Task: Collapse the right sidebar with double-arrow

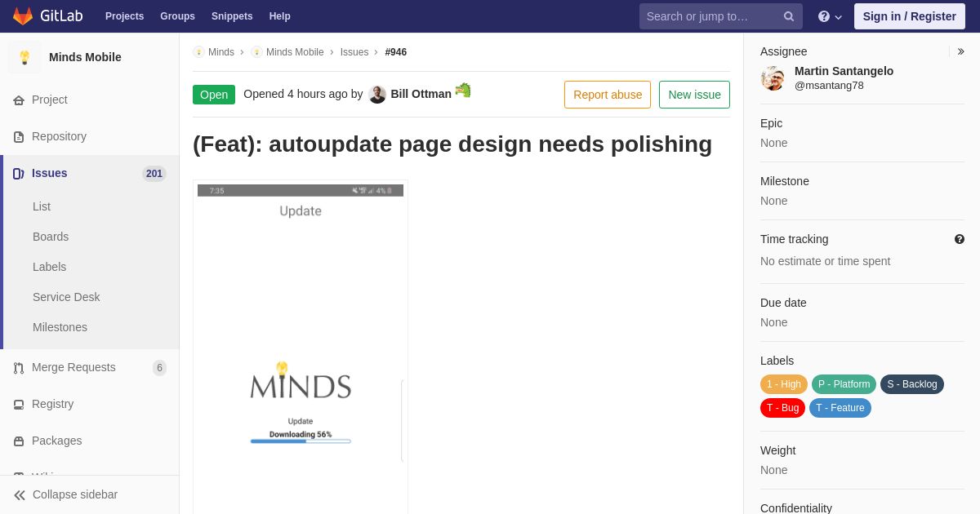Action: coord(960,51)
